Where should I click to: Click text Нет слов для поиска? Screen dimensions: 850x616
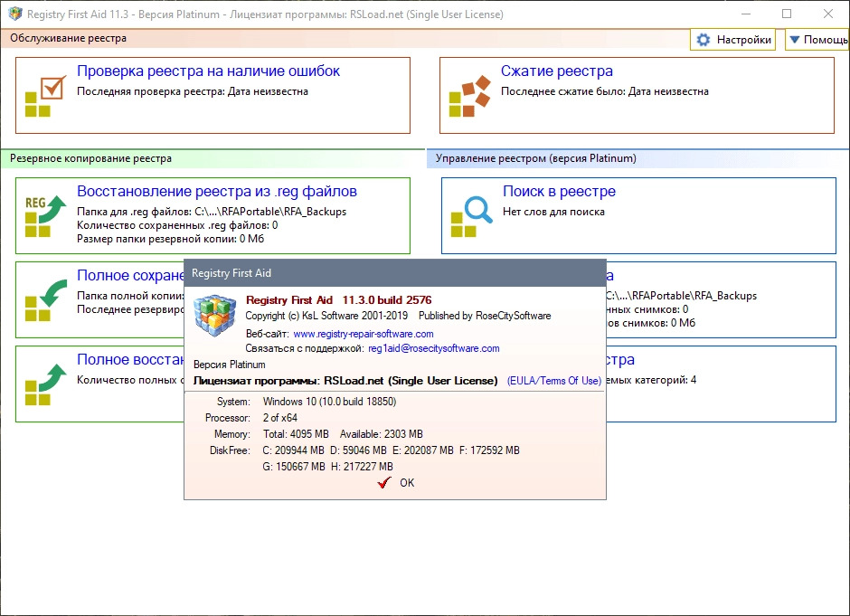(x=553, y=212)
